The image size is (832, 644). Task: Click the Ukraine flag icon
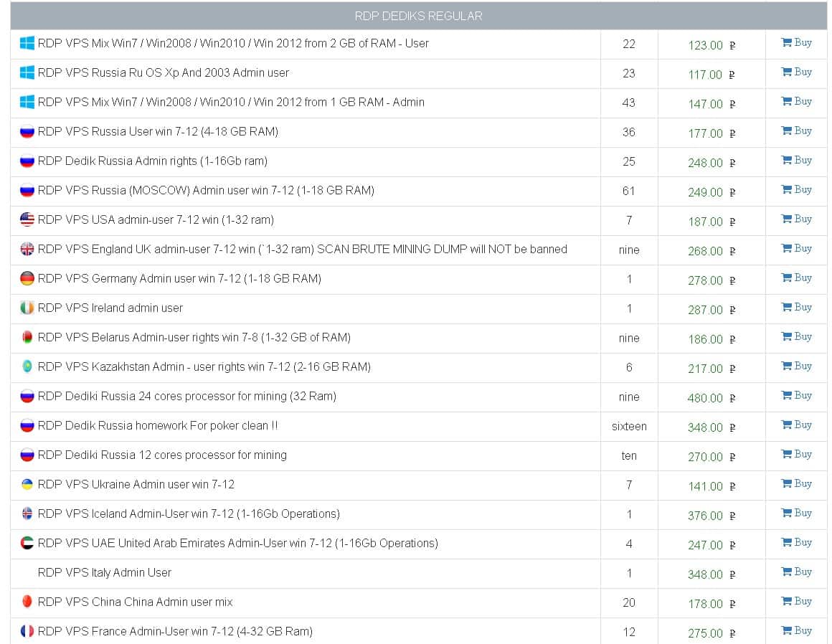click(27, 484)
